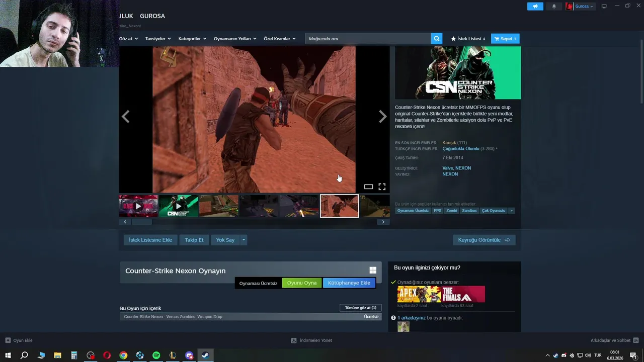Open Google Chrome from taskbar
The height and width of the screenshot is (362, 644).
(x=123, y=355)
